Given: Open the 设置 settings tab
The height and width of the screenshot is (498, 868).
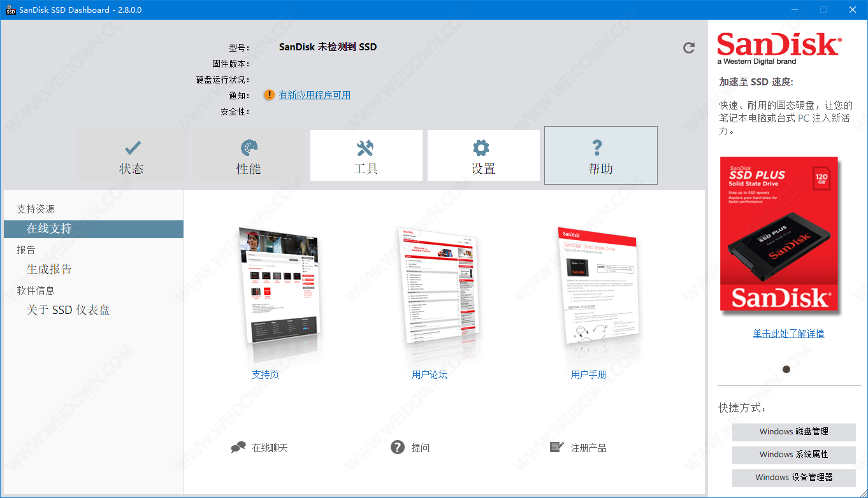Looking at the screenshot, I should click(x=483, y=156).
